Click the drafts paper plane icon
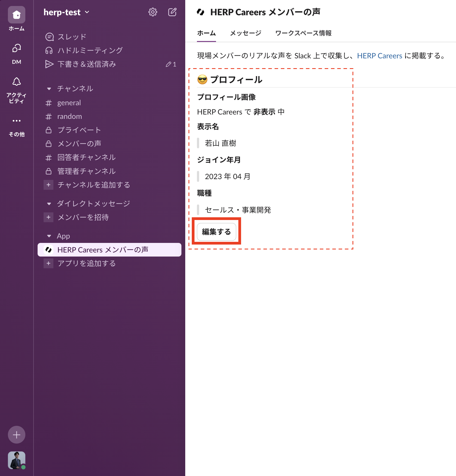456x476 pixels. click(x=49, y=64)
